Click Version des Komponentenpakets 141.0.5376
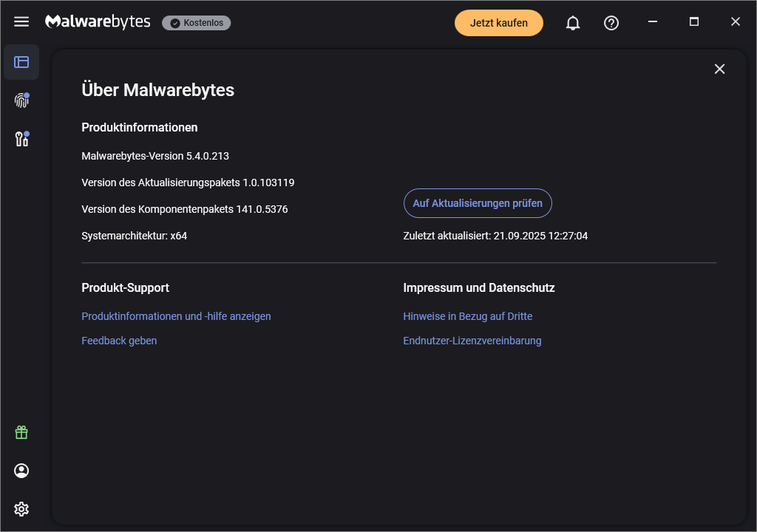The width and height of the screenshot is (757, 532). click(x=184, y=209)
